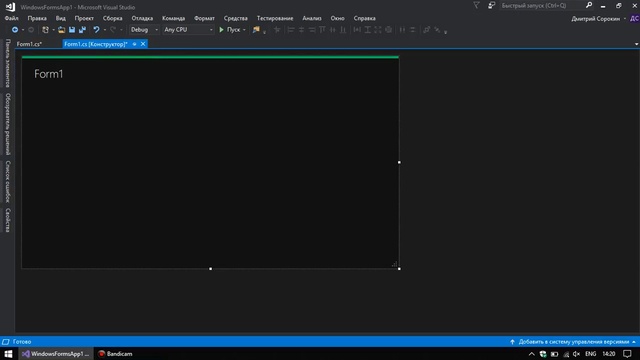This screenshot has width=640, height=360.
Task: Click the New Project toolbar icon
Action: [45, 30]
